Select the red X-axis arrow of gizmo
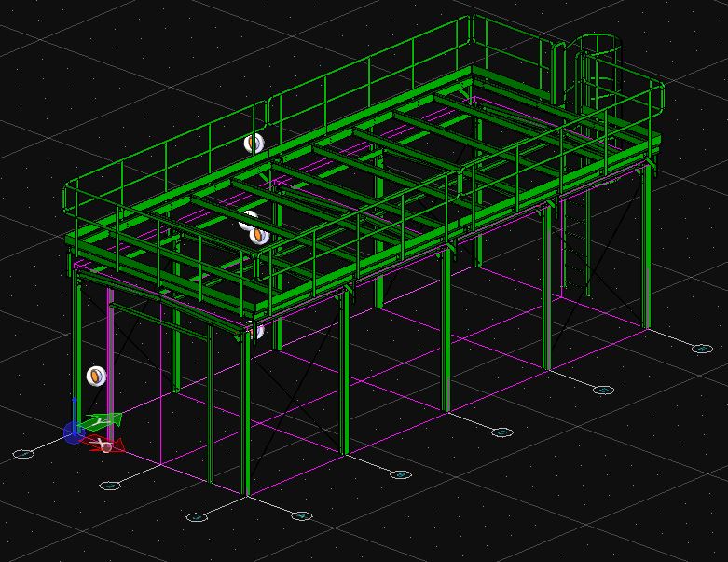Screen dimensions: 728x562 106,445
